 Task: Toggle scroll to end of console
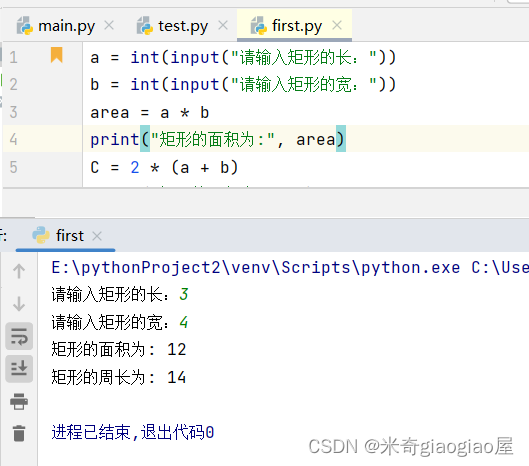[x=19, y=368]
